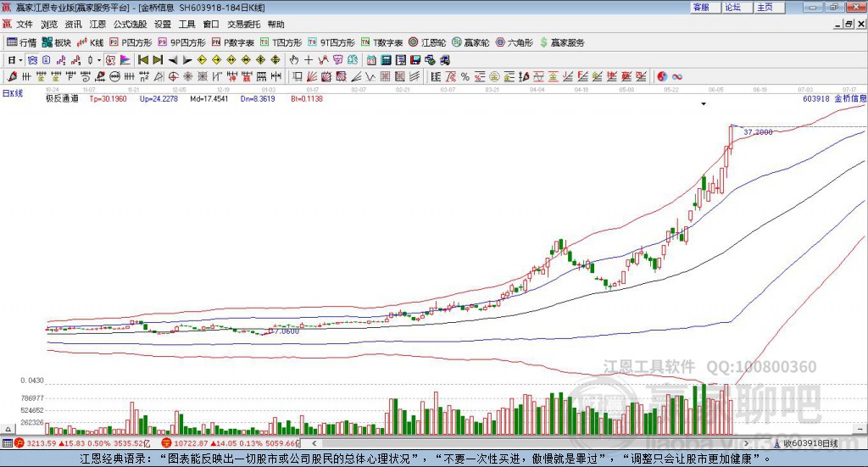Toggle the second blue list-mode button

[46, 60]
